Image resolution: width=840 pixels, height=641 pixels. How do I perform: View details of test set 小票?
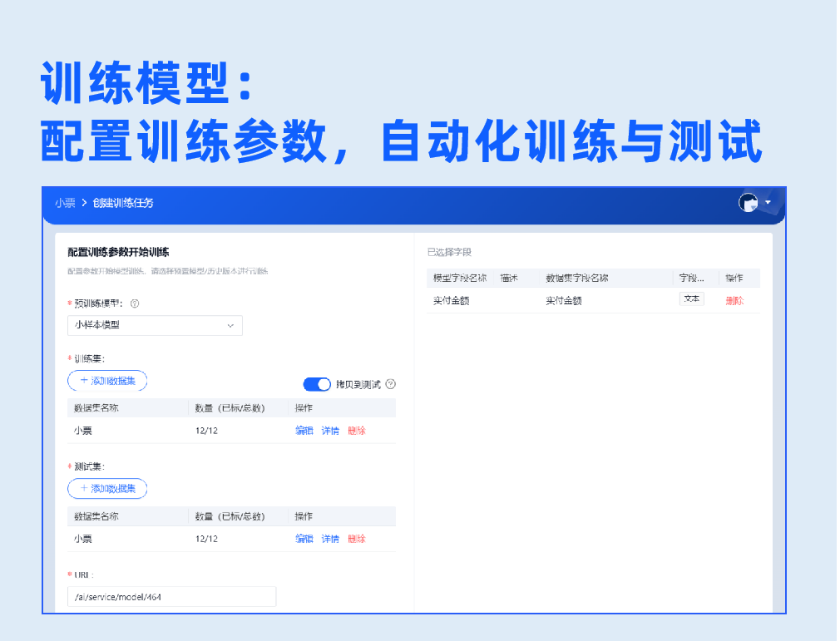click(330, 539)
